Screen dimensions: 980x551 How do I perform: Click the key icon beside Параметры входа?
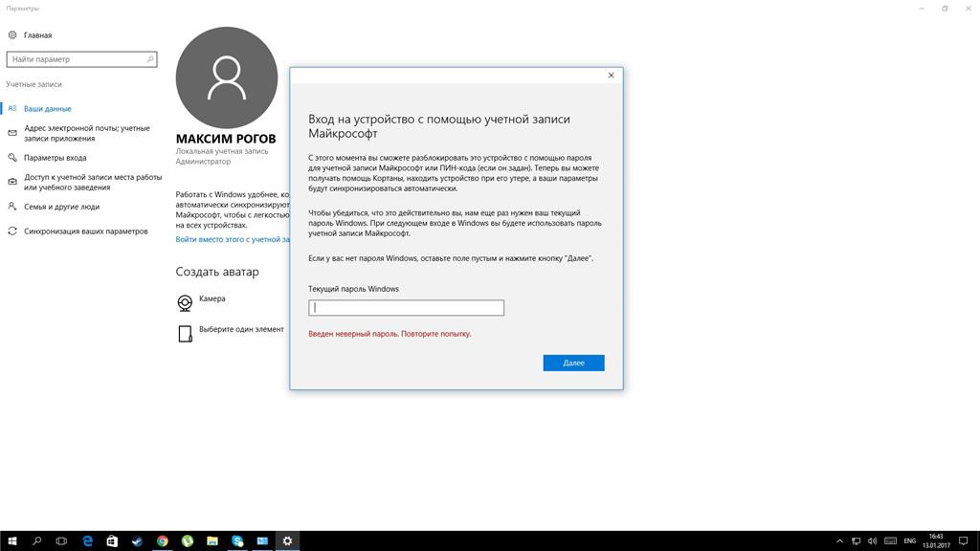(11, 158)
